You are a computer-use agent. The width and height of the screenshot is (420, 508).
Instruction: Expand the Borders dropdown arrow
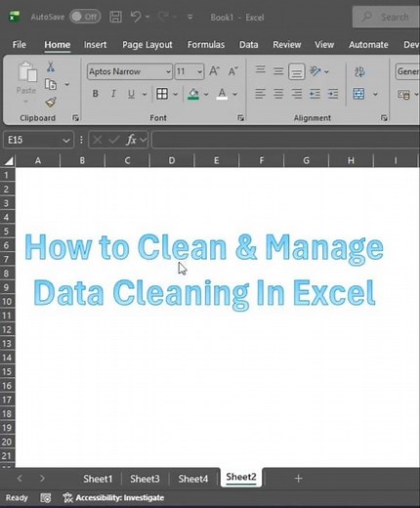[x=176, y=95]
